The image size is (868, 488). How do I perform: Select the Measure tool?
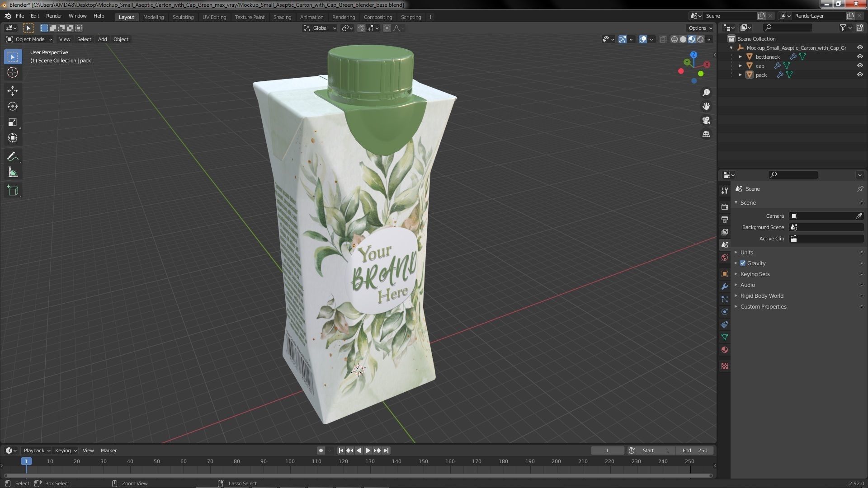(13, 172)
